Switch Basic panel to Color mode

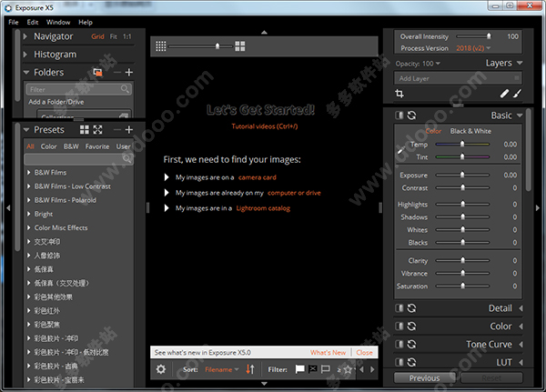pyautogui.click(x=433, y=131)
